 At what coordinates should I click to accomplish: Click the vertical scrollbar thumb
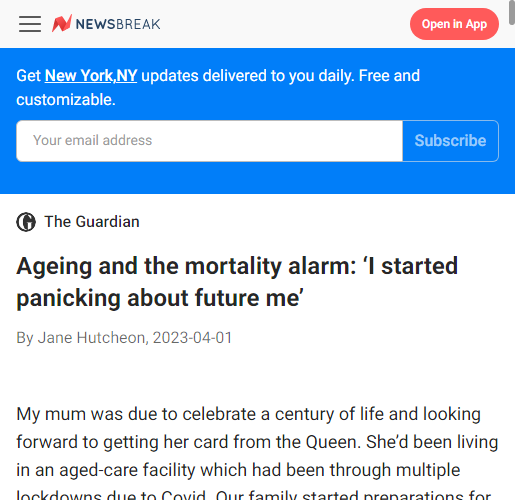512,13
